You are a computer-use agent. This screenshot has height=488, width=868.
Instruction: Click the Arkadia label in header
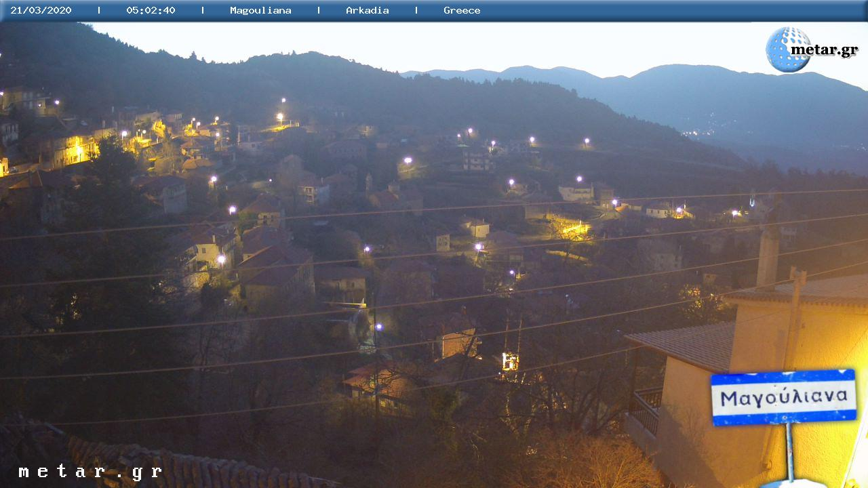tap(368, 10)
